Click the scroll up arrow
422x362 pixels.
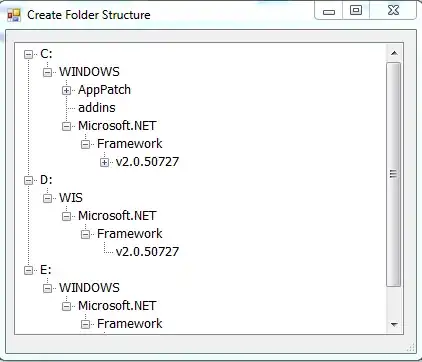[394, 53]
